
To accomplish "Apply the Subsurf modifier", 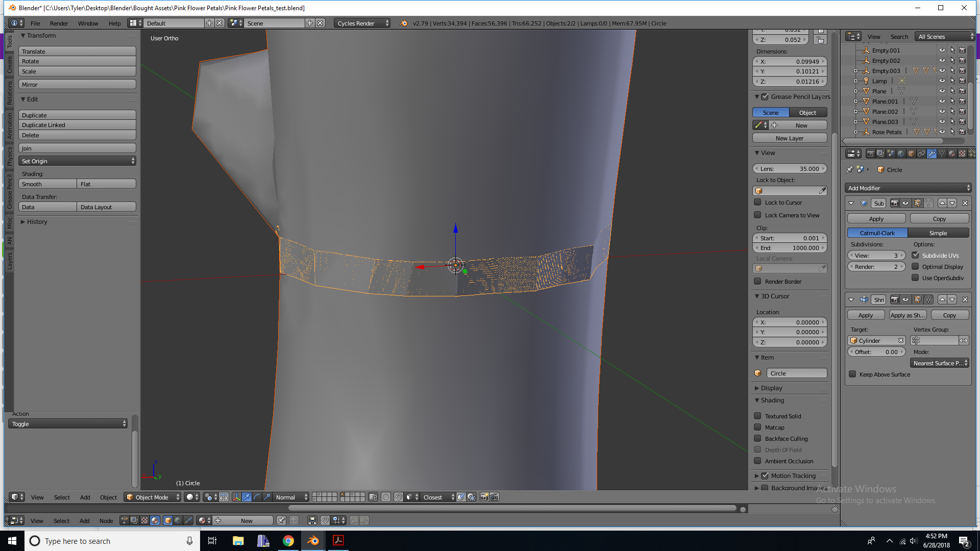I will [876, 218].
